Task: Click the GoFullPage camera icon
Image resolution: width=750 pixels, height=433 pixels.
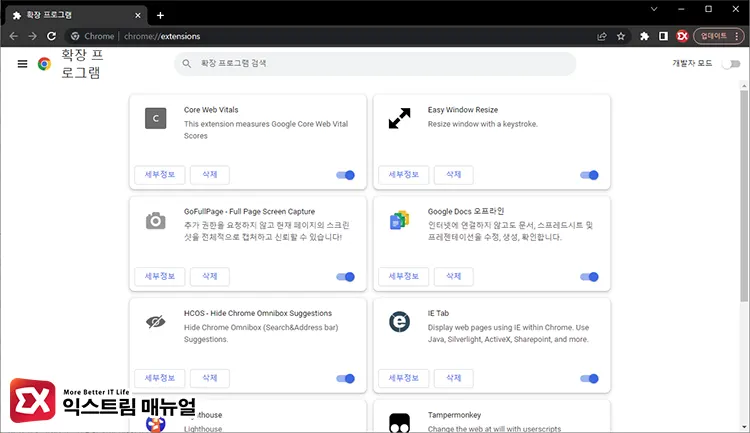Action: click(154, 221)
